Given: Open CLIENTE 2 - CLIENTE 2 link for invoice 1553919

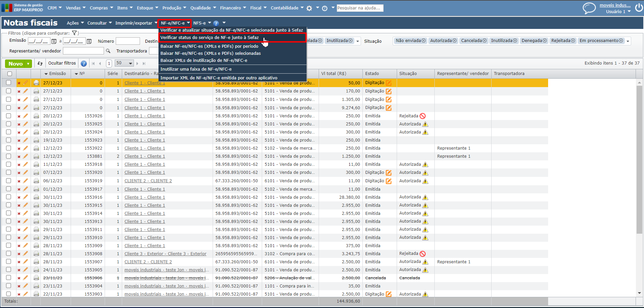Looking at the screenshot, I should click(148, 181).
